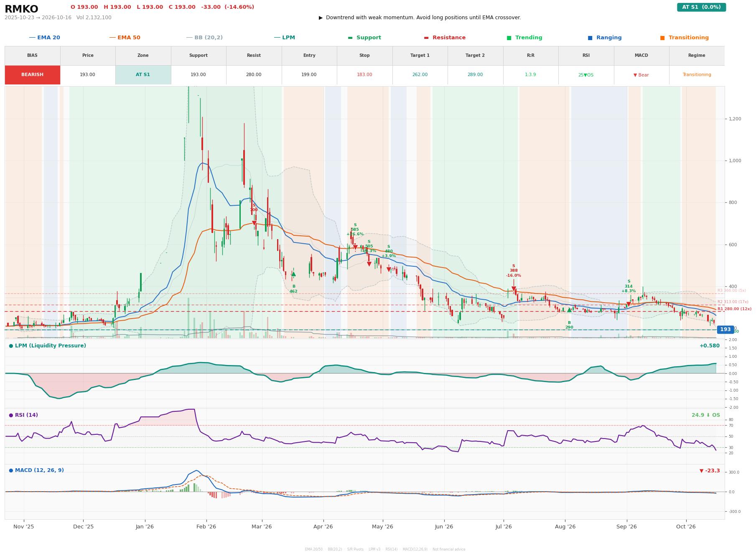Click the MACD (12, 26, 9) panel title
Viewport: 756px width, 556px height.
tap(36, 470)
